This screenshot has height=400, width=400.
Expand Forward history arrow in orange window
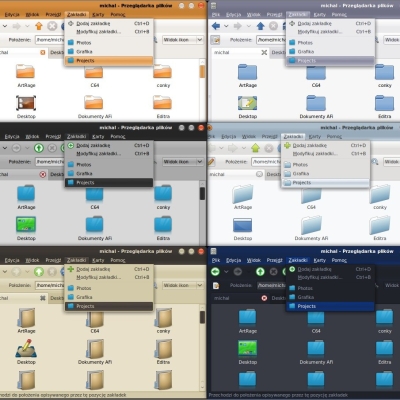click(x=27, y=26)
